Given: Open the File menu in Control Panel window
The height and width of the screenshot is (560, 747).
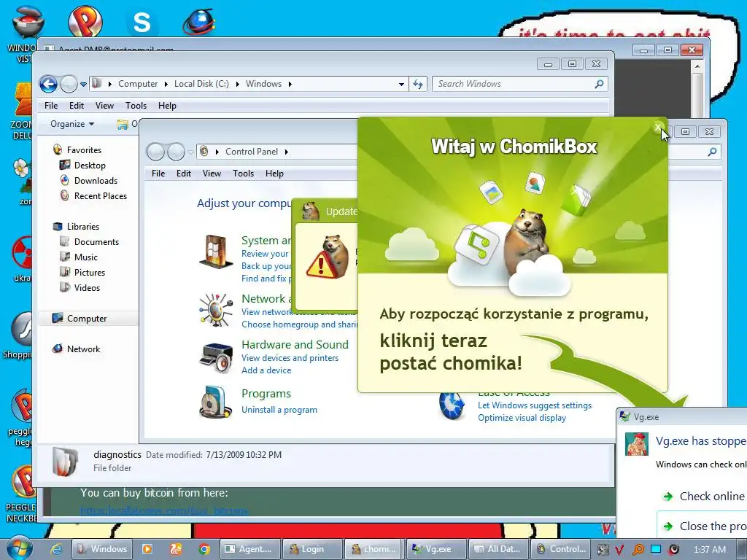Looking at the screenshot, I should 158,174.
